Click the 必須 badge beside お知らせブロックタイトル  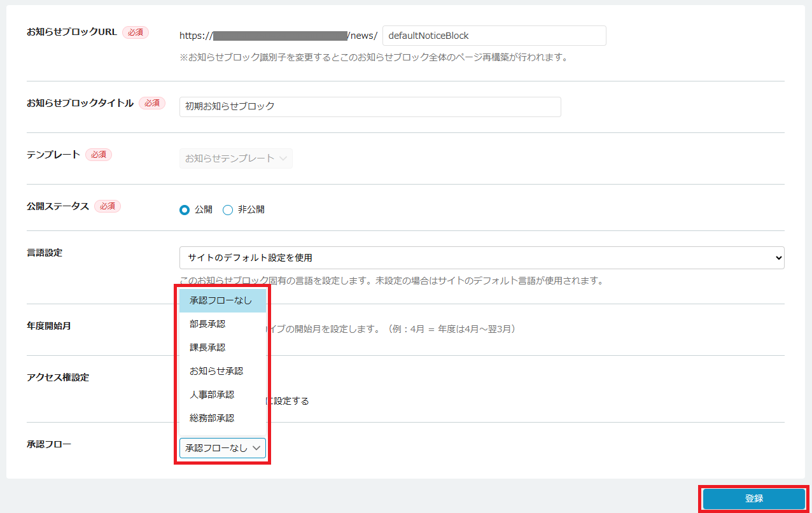point(152,103)
